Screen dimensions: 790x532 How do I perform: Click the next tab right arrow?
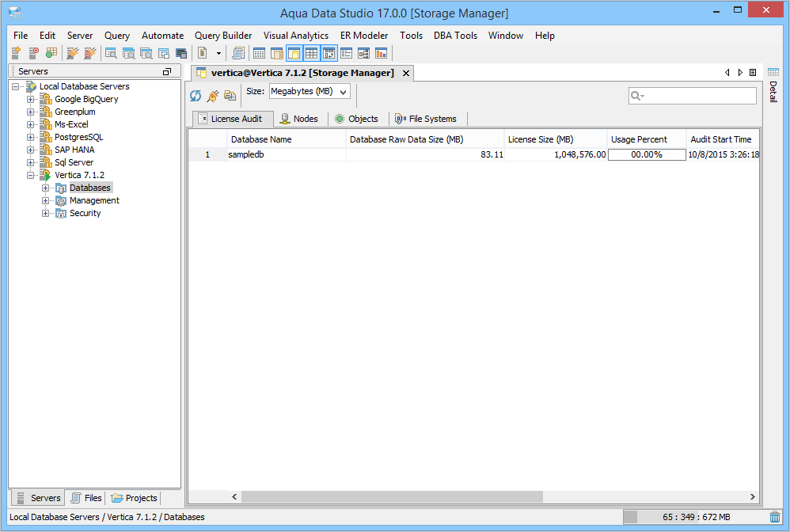[740, 73]
